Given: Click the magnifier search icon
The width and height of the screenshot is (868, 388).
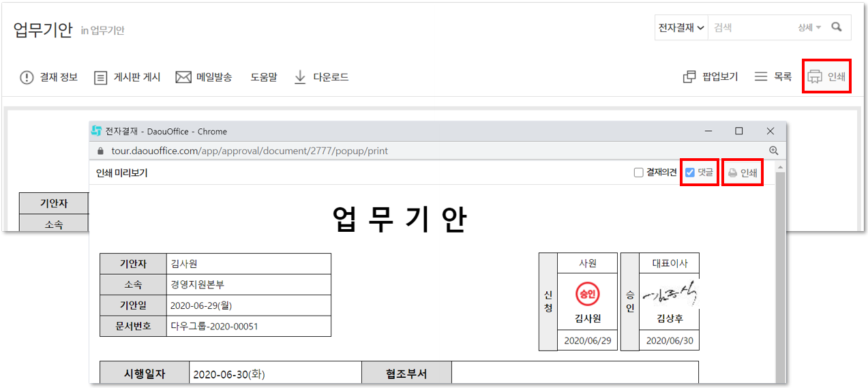Looking at the screenshot, I should [x=837, y=28].
